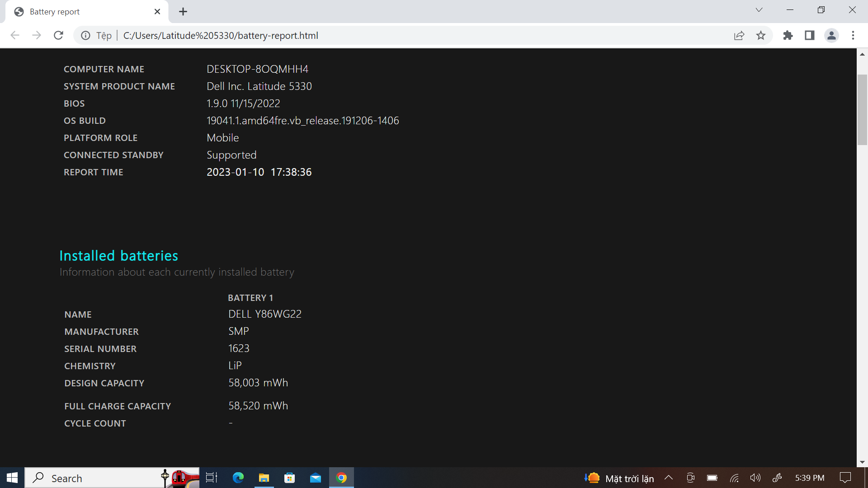
Task: Share this page via share icon
Action: (739, 35)
